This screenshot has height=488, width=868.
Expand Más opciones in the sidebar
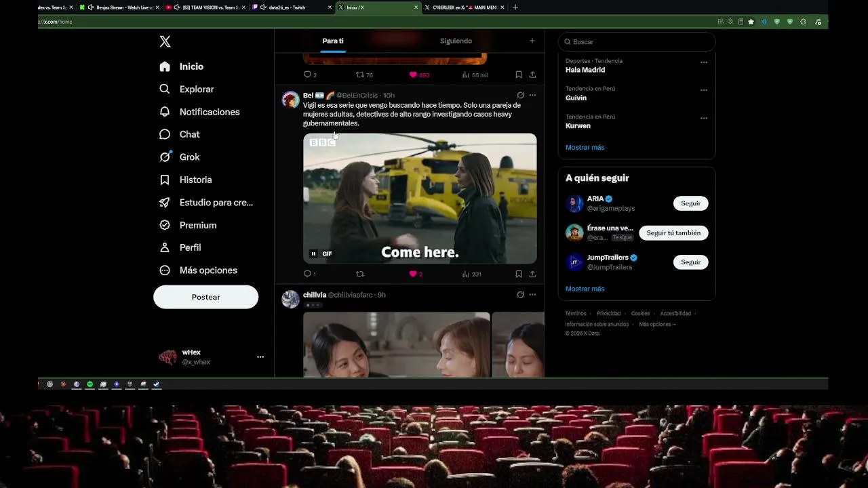[x=198, y=270]
